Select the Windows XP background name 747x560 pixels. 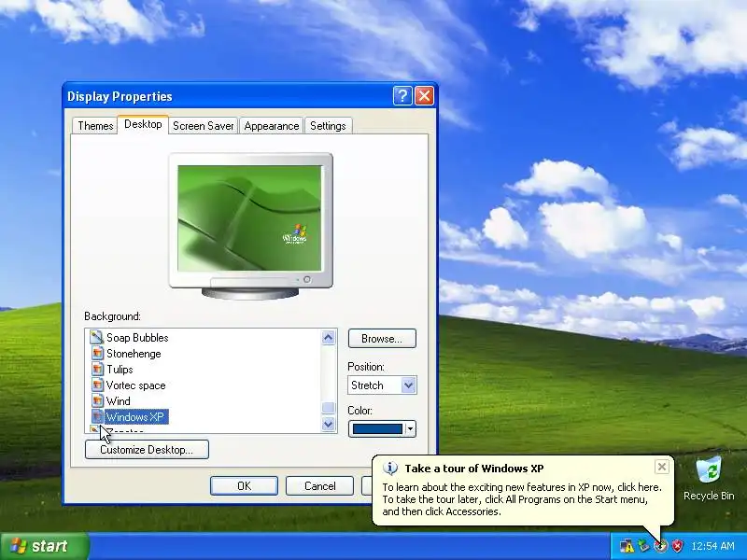click(135, 416)
